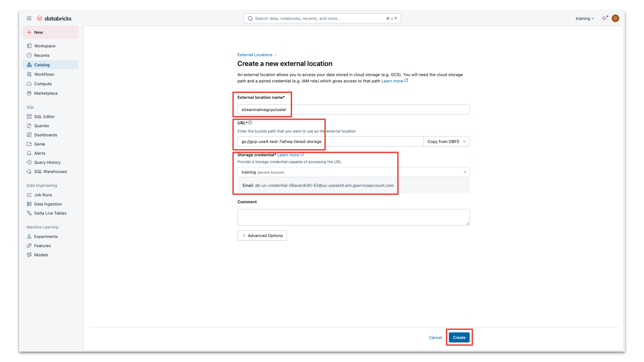644x362 pixels.
Task: Navigate to Workflows in sidebar
Action: point(44,74)
